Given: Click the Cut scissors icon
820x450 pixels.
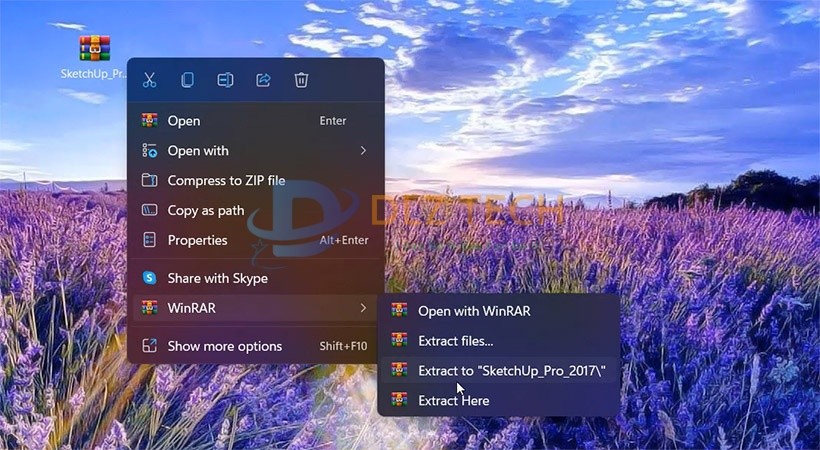Looking at the screenshot, I should (149, 80).
